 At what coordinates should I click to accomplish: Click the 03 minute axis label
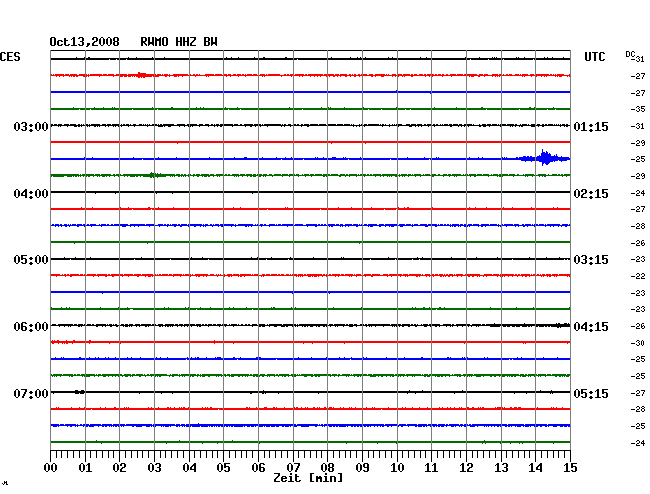click(x=154, y=467)
